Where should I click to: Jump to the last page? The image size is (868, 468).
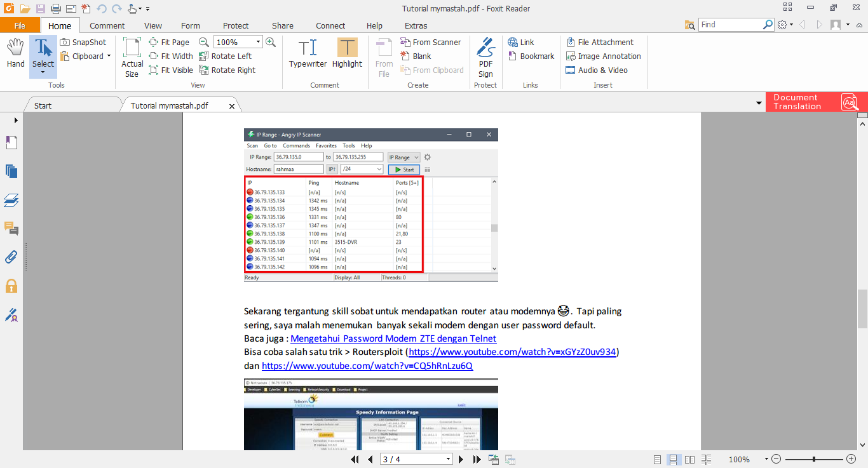point(477,459)
